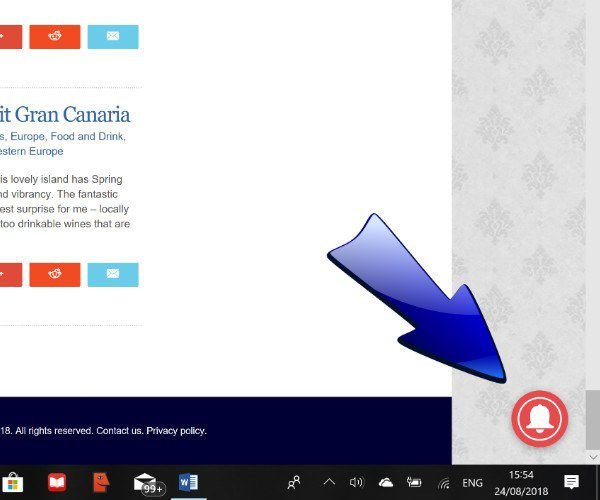Open the Action Center notifications icon
Image resolution: width=600 pixels, height=500 pixels.
(x=571, y=482)
